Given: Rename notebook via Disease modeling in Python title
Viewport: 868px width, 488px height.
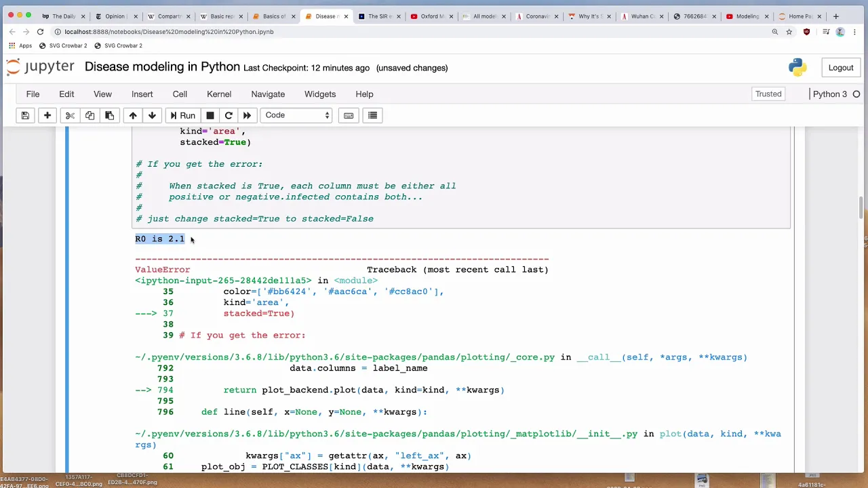Looking at the screenshot, I should pyautogui.click(x=162, y=67).
